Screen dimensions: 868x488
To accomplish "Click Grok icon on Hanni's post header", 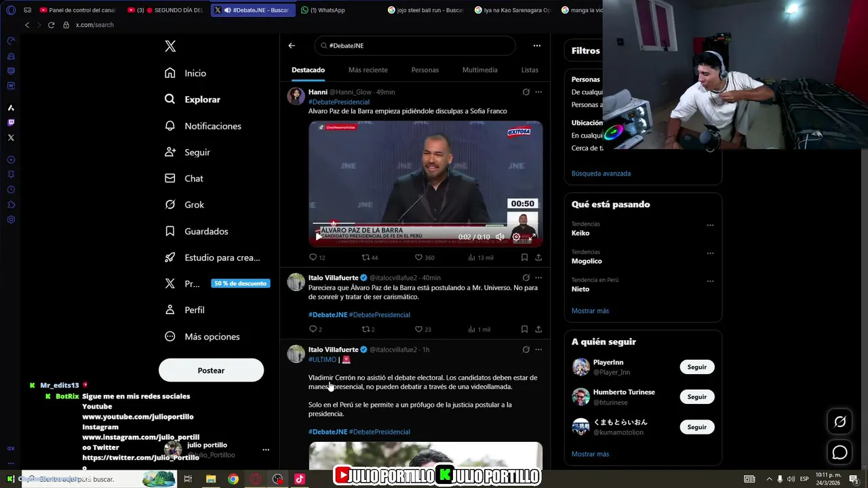I will tap(526, 91).
